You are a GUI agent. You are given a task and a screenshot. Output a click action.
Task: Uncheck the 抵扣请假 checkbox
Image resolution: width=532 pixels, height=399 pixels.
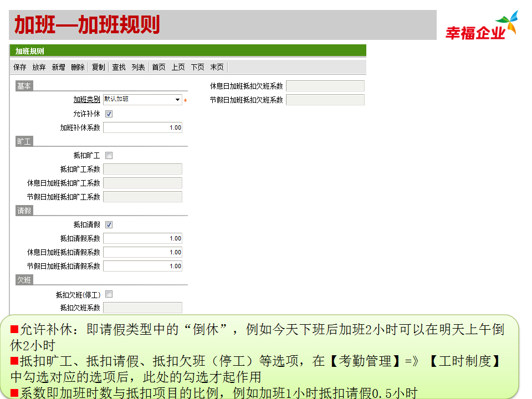pos(109,225)
